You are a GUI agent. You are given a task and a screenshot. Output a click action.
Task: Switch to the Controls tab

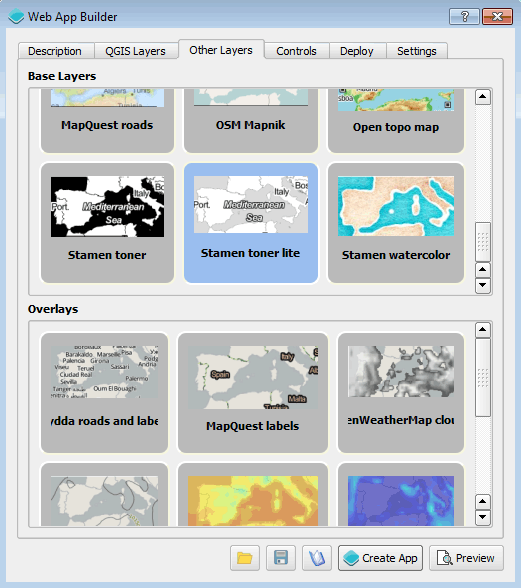(296, 51)
